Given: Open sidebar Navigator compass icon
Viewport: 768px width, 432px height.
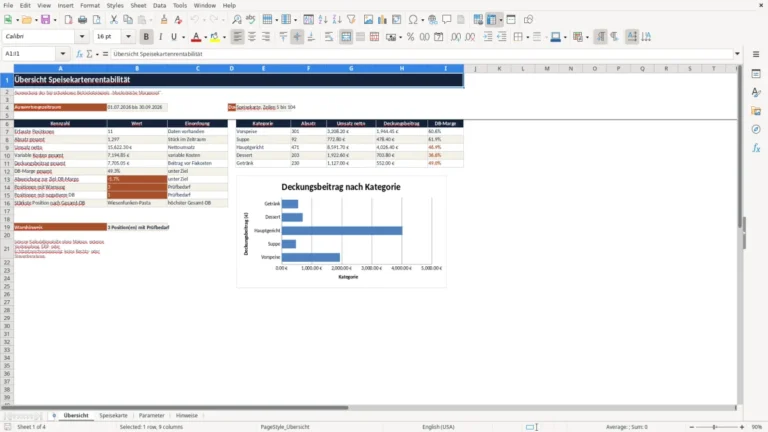Looking at the screenshot, I should coord(756,129).
